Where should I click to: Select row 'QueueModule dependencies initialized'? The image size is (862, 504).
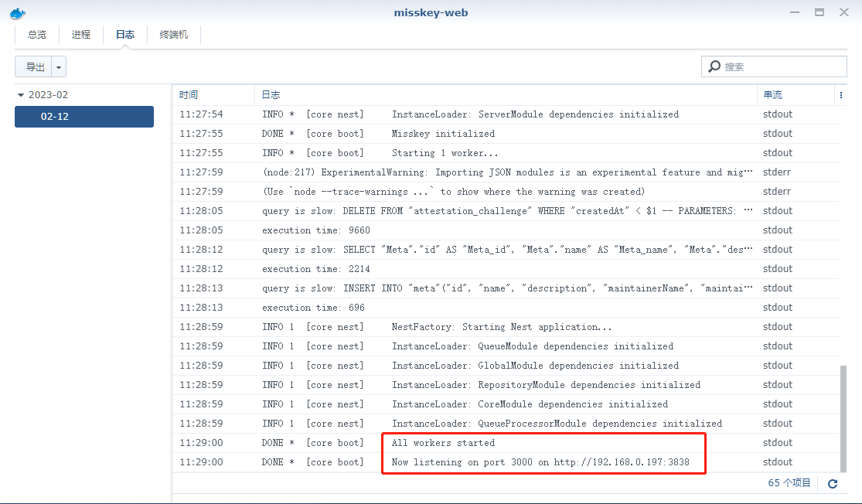[506, 346]
